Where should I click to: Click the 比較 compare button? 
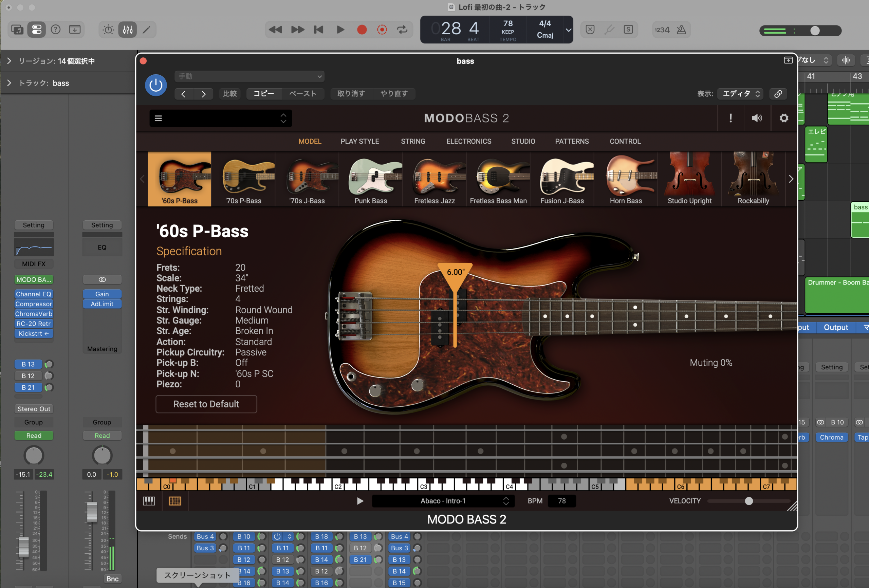(230, 93)
